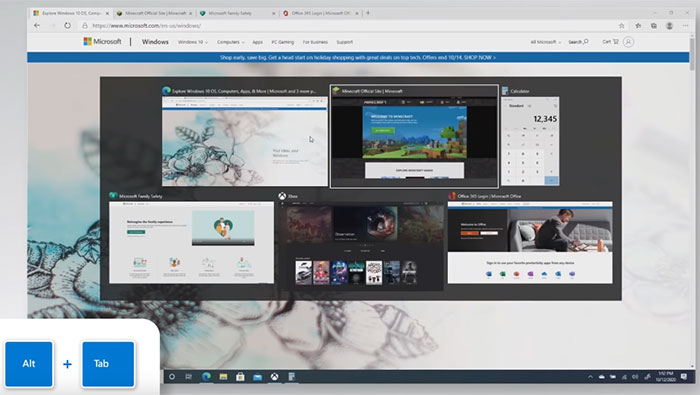Open the PC Gaming nav link
The width and height of the screenshot is (700, 395).
[283, 42]
